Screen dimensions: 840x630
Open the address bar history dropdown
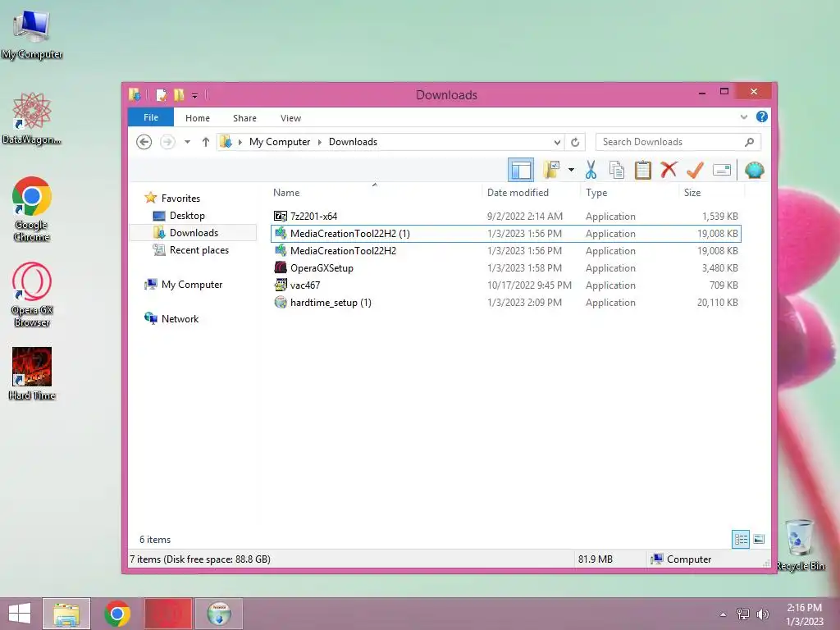tap(557, 143)
